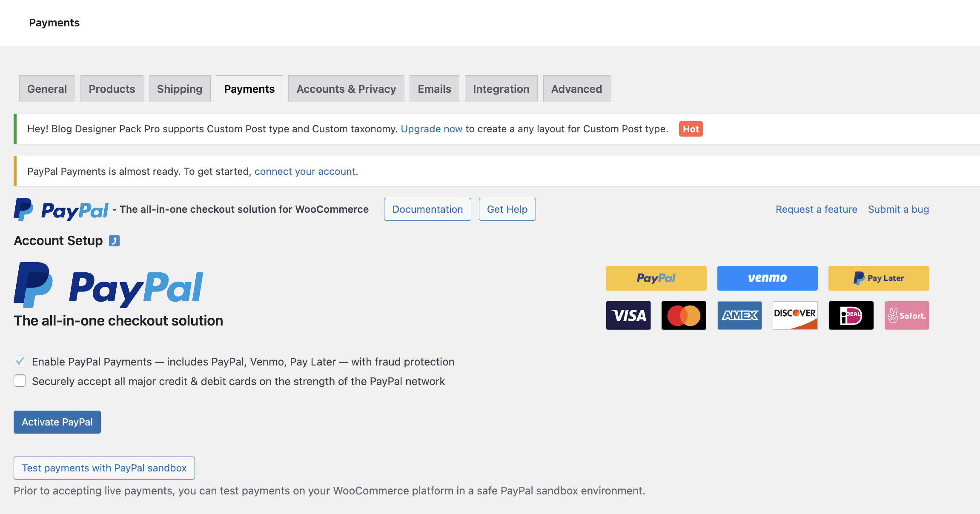
Task: Switch to the Shipping tab
Action: point(179,89)
